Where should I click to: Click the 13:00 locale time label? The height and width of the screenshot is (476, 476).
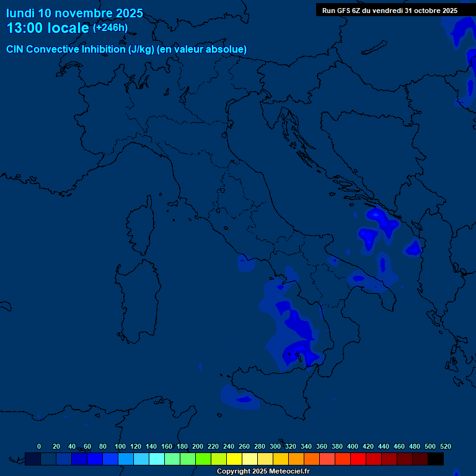(48, 28)
